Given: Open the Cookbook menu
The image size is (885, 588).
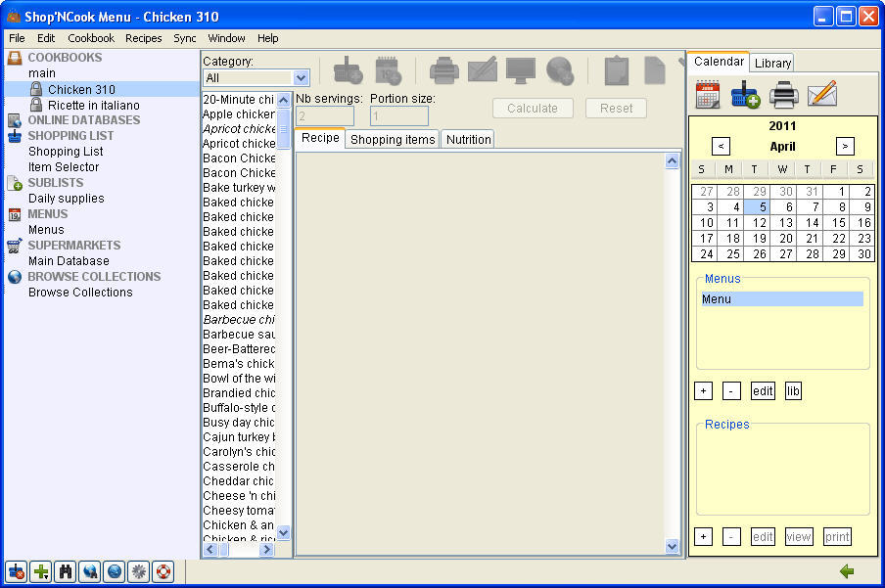Looking at the screenshot, I should pyautogui.click(x=91, y=38).
